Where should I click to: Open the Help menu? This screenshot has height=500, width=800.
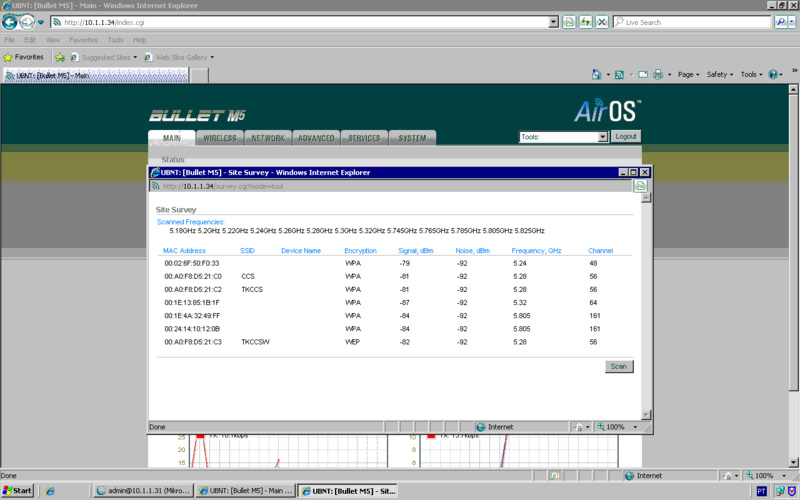click(140, 40)
